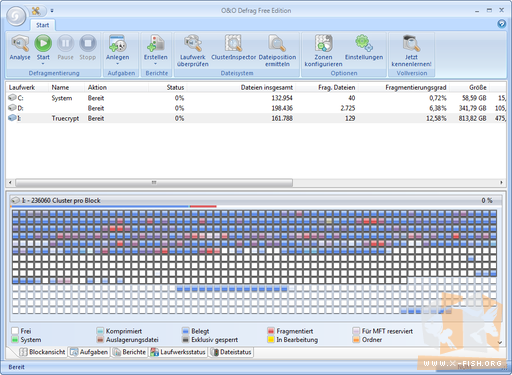Click the 0,72% fragmentation value

point(438,98)
